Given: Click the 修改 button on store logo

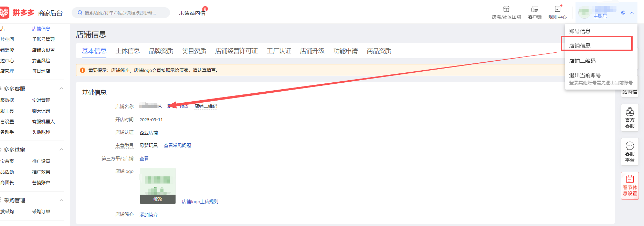Looking at the screenshot, I should [x=158, y=199].
